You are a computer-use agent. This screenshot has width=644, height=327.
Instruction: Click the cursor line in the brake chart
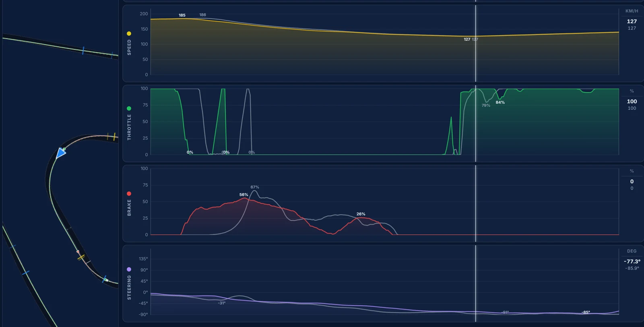tap(476, 203)
